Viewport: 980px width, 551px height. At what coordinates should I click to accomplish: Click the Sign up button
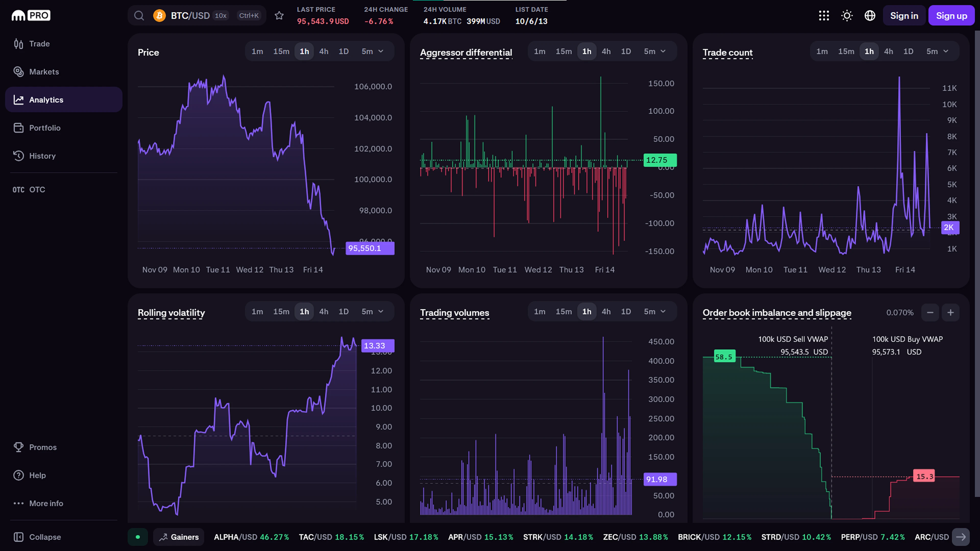951,16
